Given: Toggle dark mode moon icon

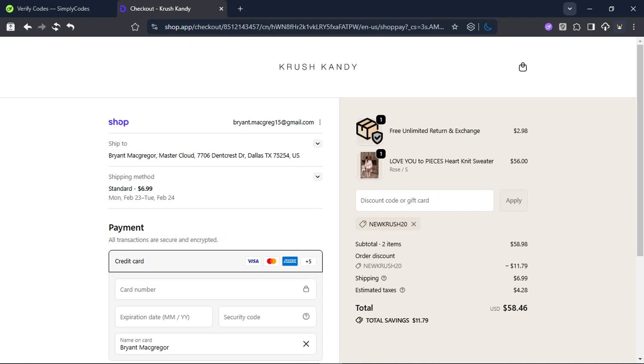Looking at the screenshot, I should pos(488,27).
